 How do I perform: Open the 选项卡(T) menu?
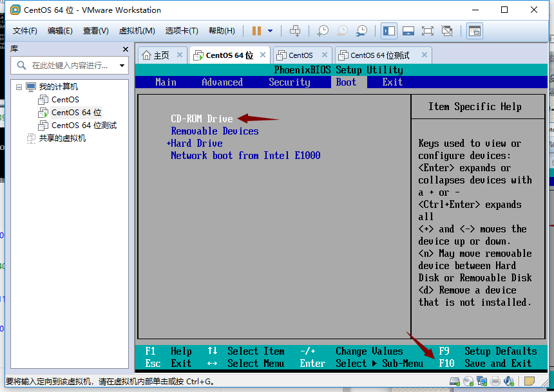point(182,31)
